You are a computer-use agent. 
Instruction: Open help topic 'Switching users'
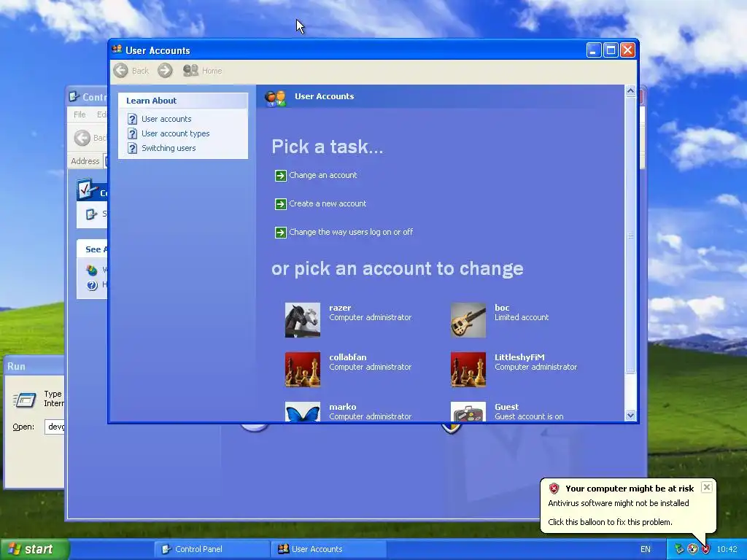[169, 148]
